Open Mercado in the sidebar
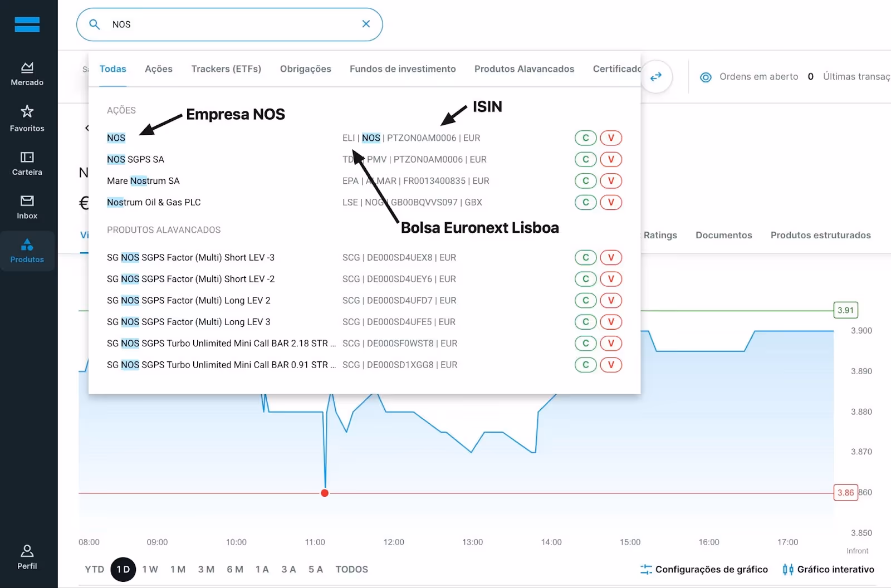The image size is (891, 588). [x=27, y=74]
